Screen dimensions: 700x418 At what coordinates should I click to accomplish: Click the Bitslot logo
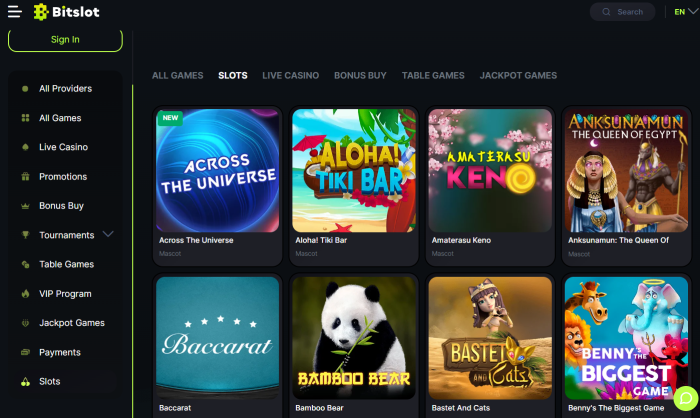[67, 12]
